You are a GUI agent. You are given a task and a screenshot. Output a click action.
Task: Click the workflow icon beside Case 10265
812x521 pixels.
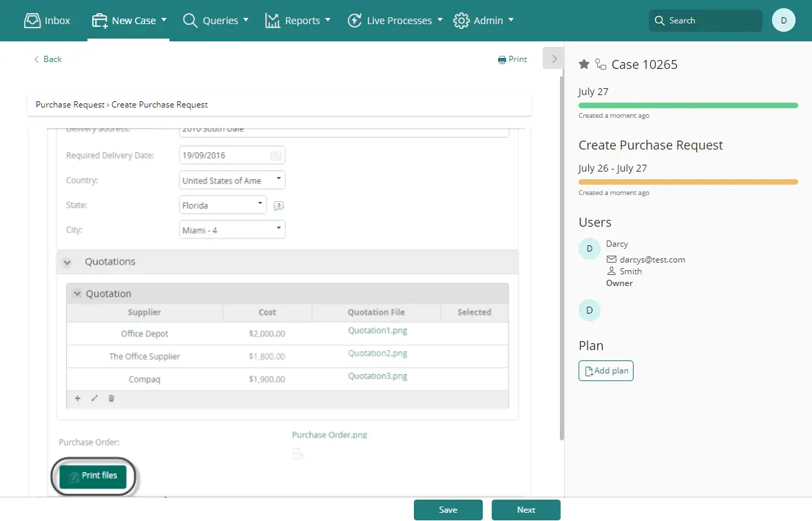pyautogui.click(x=601, y=64)
